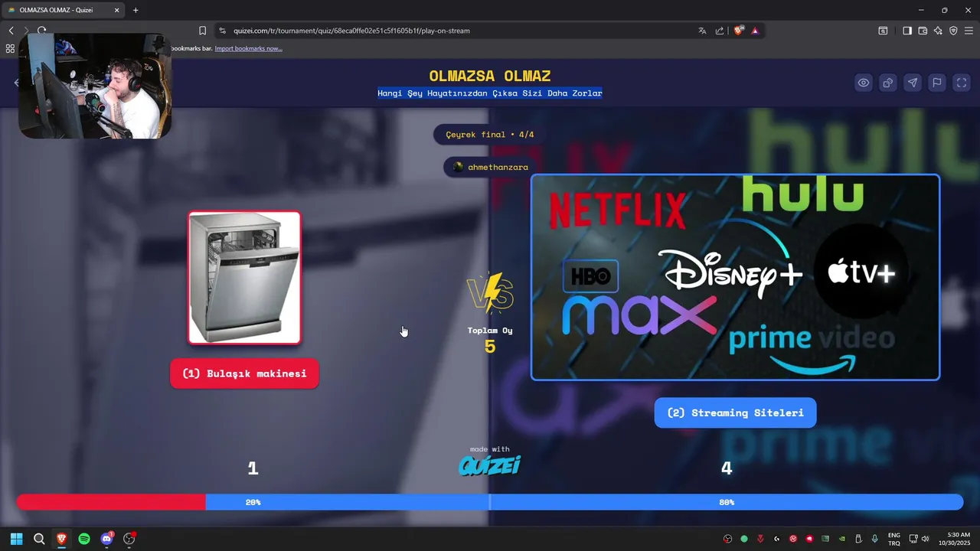
Task: Click Import bookmarks now link
Action: pyautogui.click(x=248, y=48)
